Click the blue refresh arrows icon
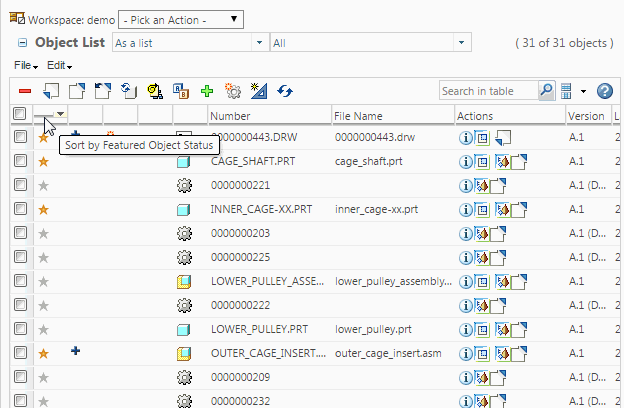Screen dimensions: 624x408 tap(285, 91)
